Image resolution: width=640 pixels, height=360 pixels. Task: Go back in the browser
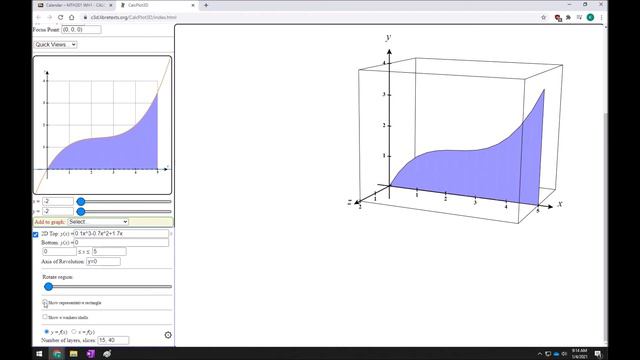38,18
